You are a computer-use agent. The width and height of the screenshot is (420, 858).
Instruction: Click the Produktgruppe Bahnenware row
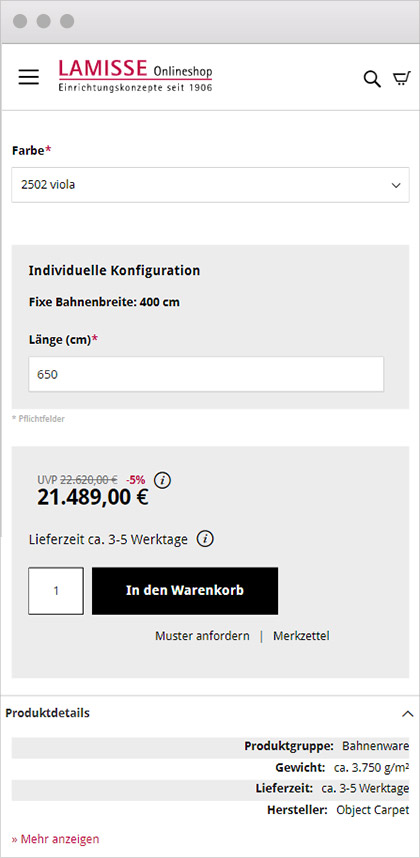[210, 746]
